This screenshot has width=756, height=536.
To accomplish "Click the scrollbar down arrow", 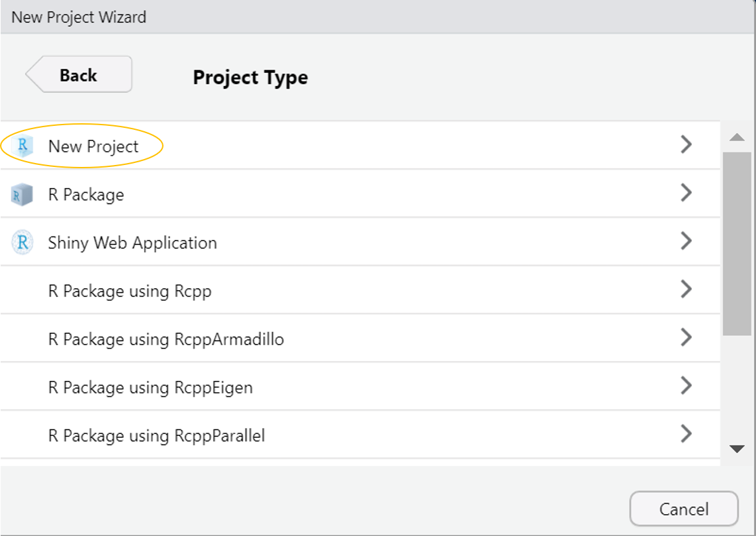I will [737, 449].
